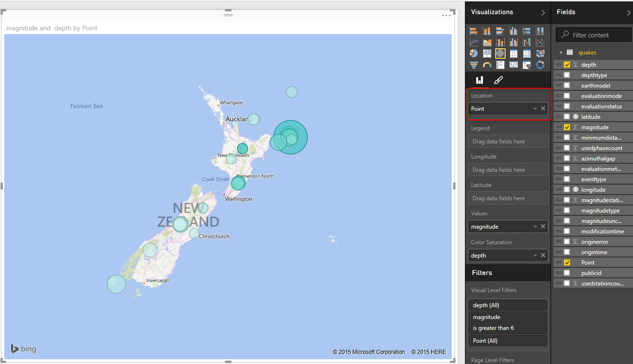Select the funnel chart visualization
633x364 pixels.
coord(473,65)
